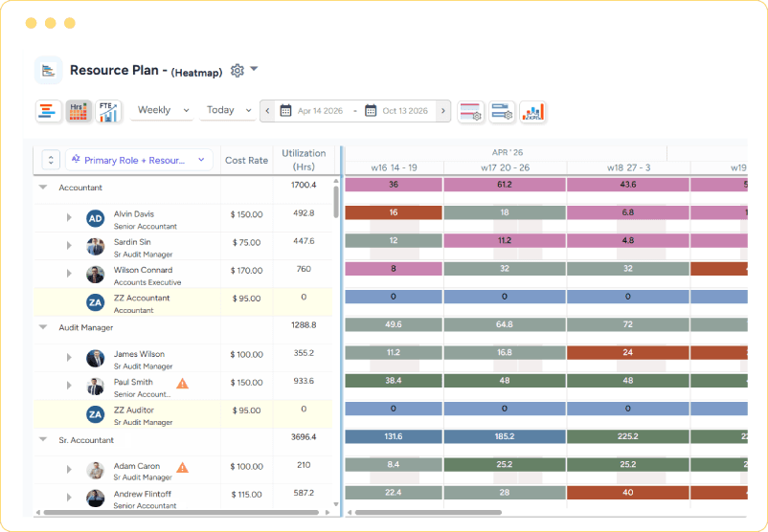Collapse the Accountant group
The image size is (768, 532).
(x=43, y=188)
